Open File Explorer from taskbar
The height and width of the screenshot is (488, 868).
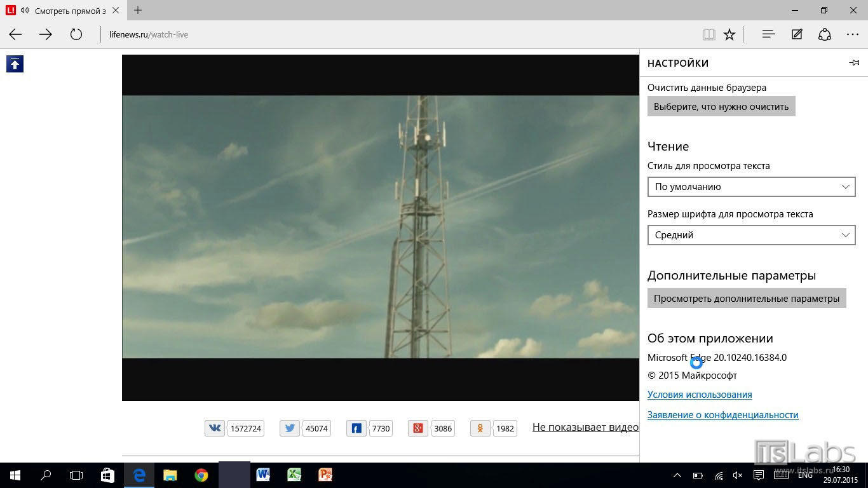tap(170, 475)
